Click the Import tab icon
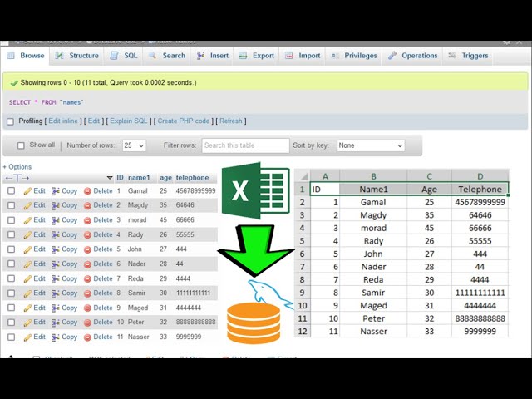The width and height of the screenshot is (532, 399). pos(289,56)
